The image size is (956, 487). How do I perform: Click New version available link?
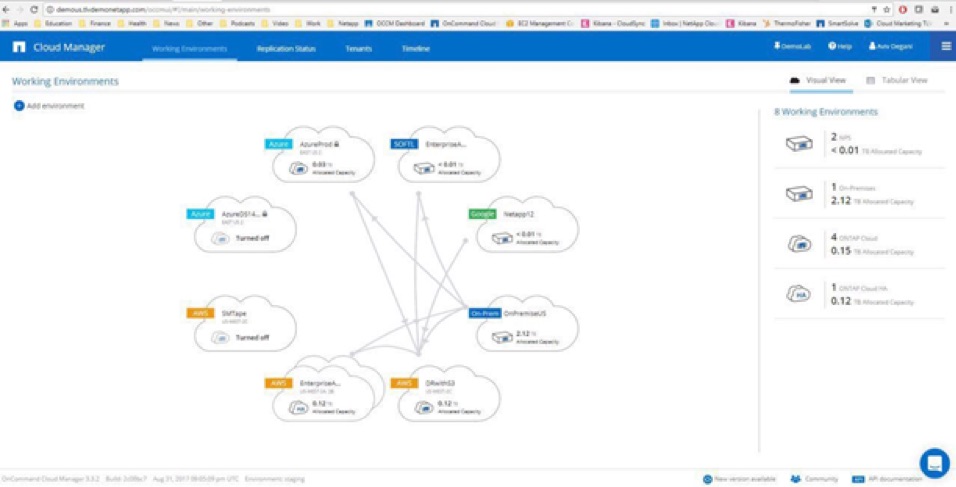(739, 479)
